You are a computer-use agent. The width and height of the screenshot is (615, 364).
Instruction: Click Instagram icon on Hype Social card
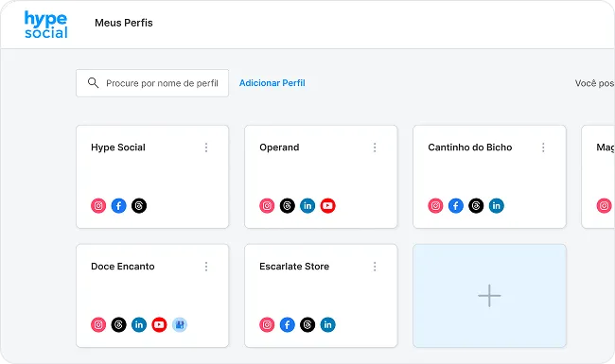pos(98,206)
